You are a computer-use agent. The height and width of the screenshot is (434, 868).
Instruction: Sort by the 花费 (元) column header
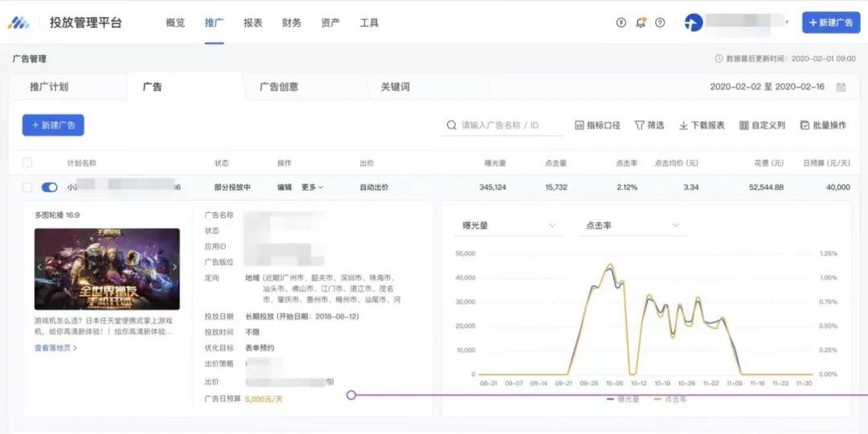(x=769, y=163)
